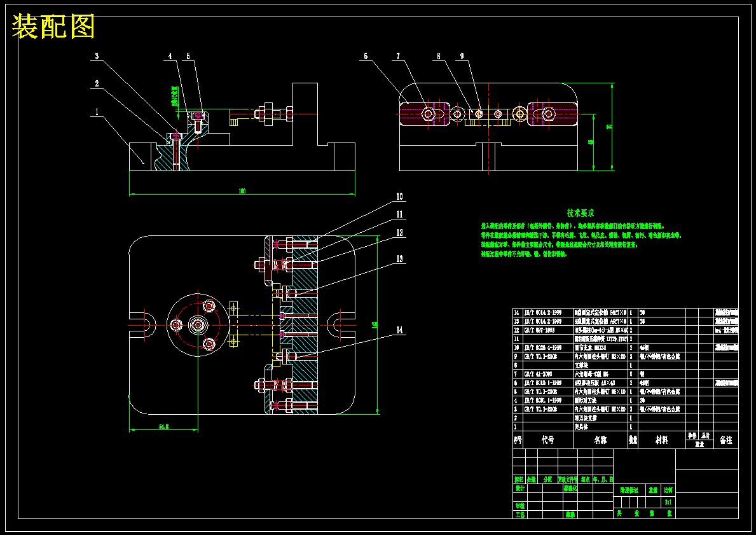Click the 工艺 cell in title block
The height and width of the screenshot is (535, 756).
click(x=519, y=515)
